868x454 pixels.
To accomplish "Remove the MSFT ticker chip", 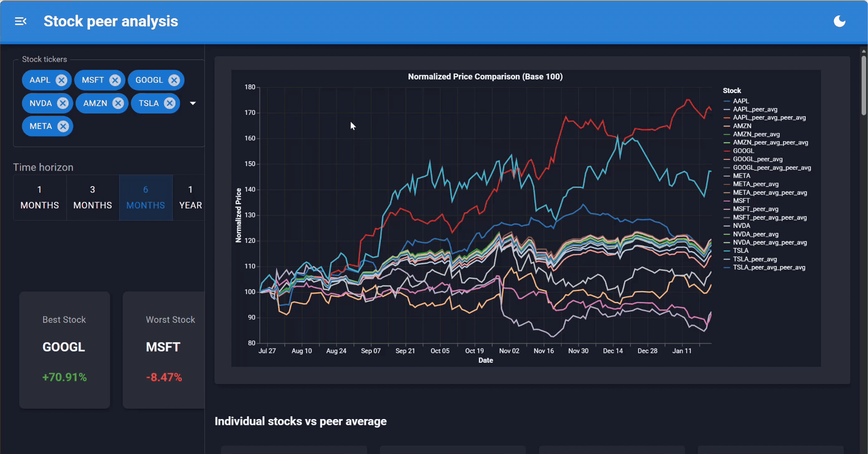I will [115, 80].
